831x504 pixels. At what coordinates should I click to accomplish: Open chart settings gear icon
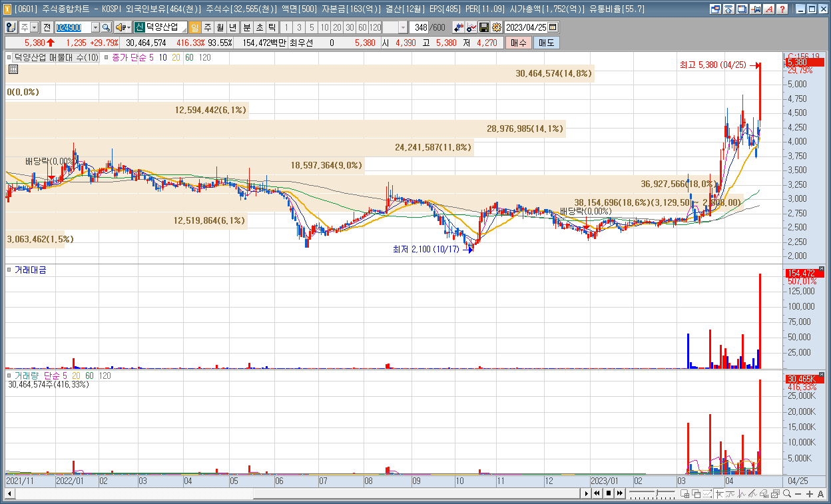point(496,27)
